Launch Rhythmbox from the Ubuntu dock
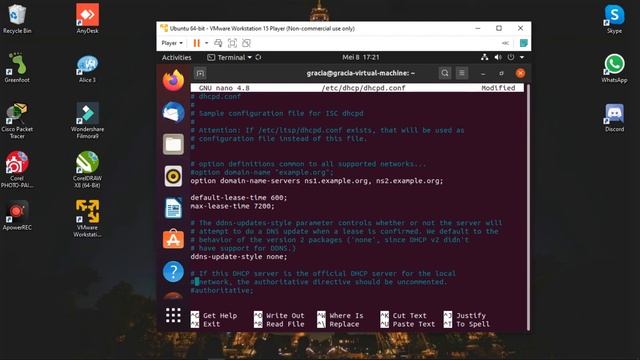Viewport: 640px width, 360px height. click(173, 176)
